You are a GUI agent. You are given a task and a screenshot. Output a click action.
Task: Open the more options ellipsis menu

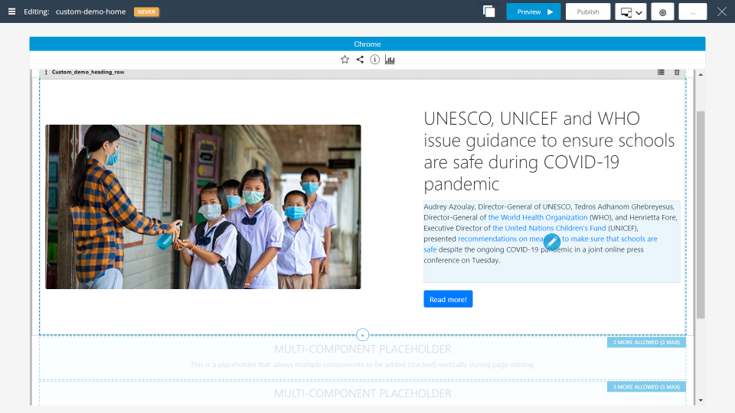(x=692, y=12)
